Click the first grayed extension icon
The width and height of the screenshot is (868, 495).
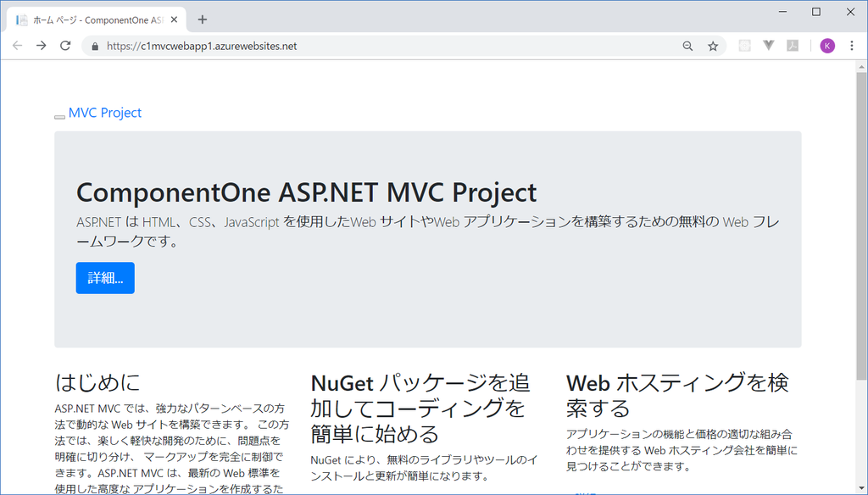pos(744,46)
